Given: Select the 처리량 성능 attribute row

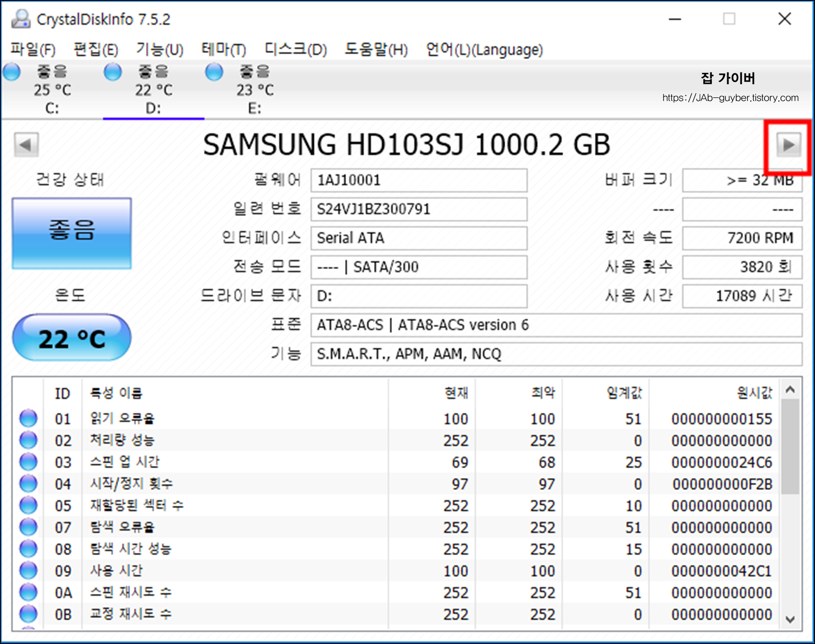Looking at the screenshot, I should pyautogui.click(x=396, y=440).
